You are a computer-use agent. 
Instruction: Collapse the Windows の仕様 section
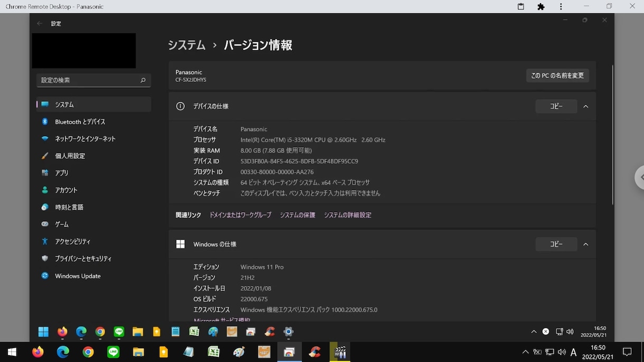tap(585, 244)
